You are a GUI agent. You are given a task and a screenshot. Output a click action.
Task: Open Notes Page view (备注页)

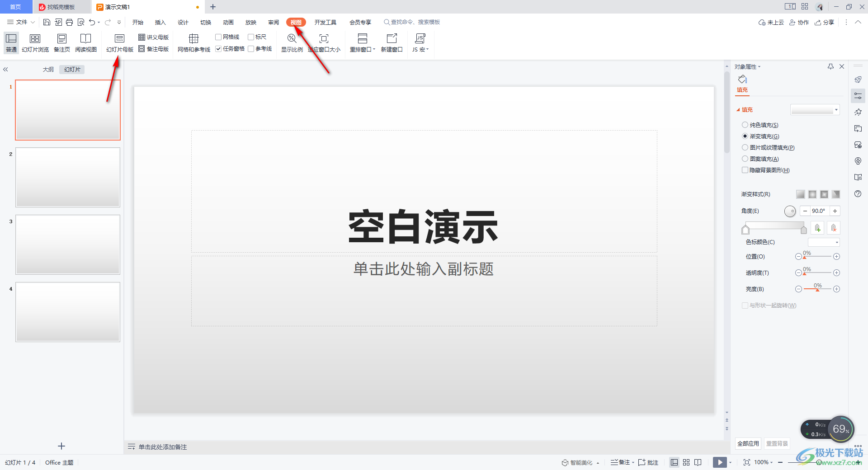(x=62, y=43)
